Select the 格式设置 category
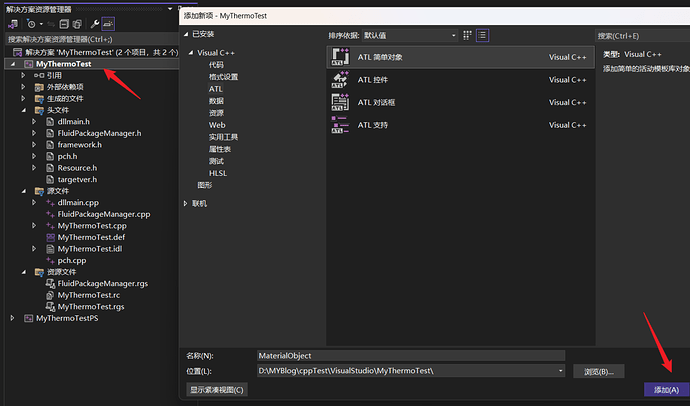Image resolution: width=690 pixels, height=406 pixels. pos(223,77)
